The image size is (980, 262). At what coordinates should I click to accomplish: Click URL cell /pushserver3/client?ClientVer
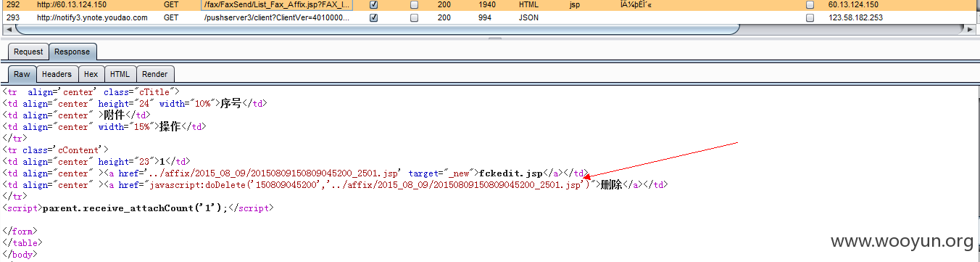277,17
